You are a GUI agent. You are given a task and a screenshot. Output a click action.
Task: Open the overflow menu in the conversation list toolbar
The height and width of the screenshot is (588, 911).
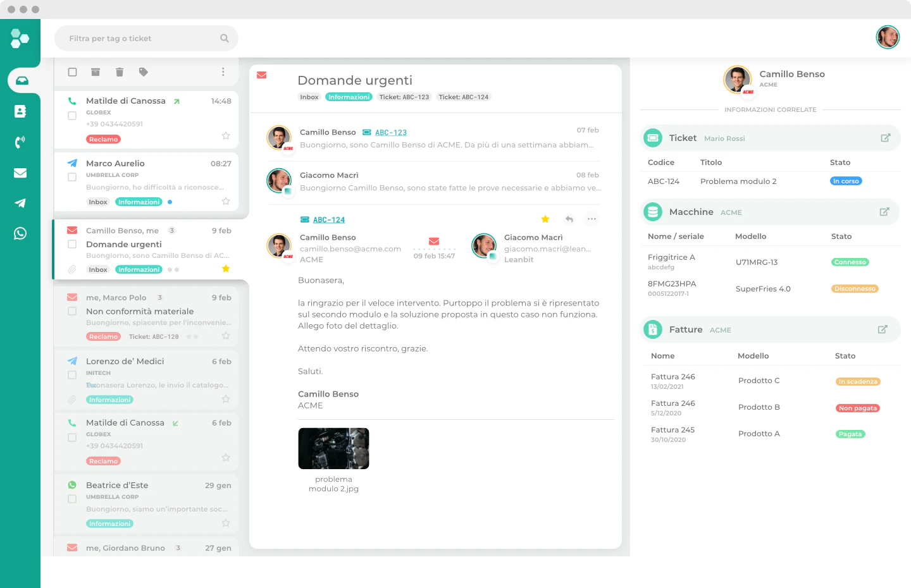pyautogui.click(x=223, y=72)
